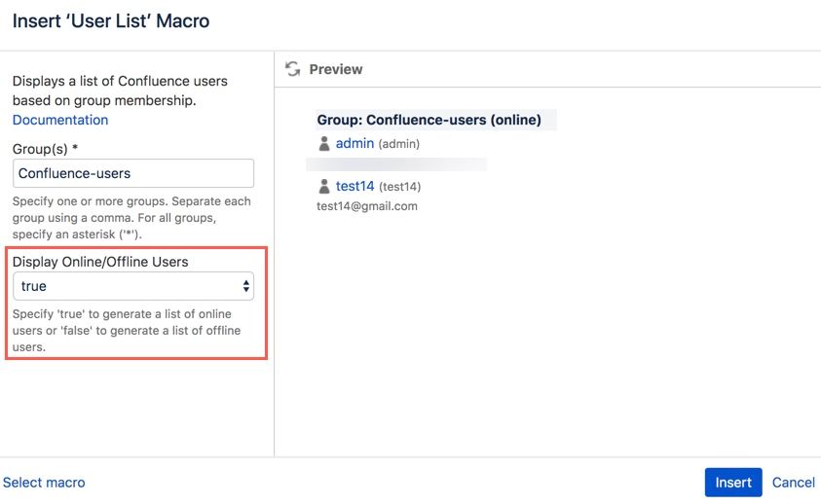Focus the Group(s) text field
Screen dimensions: 821x504
(133, 173)
